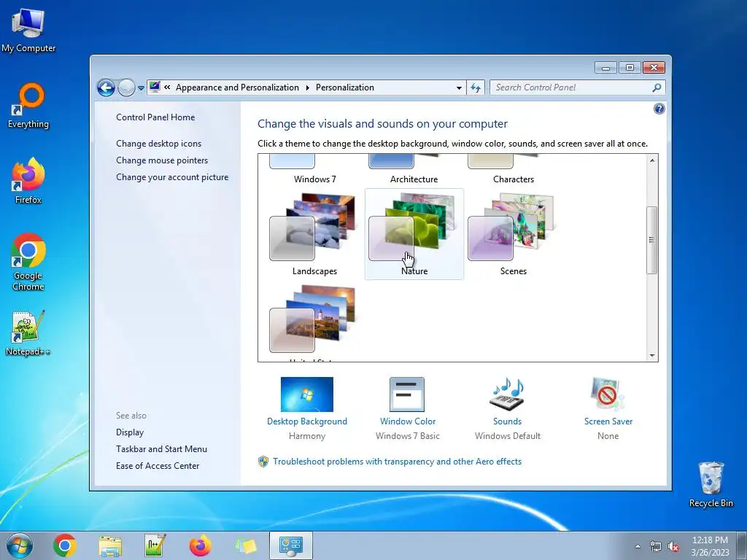Click the Back navigation arrow
The image size is (747, 560).
point(106,87)
